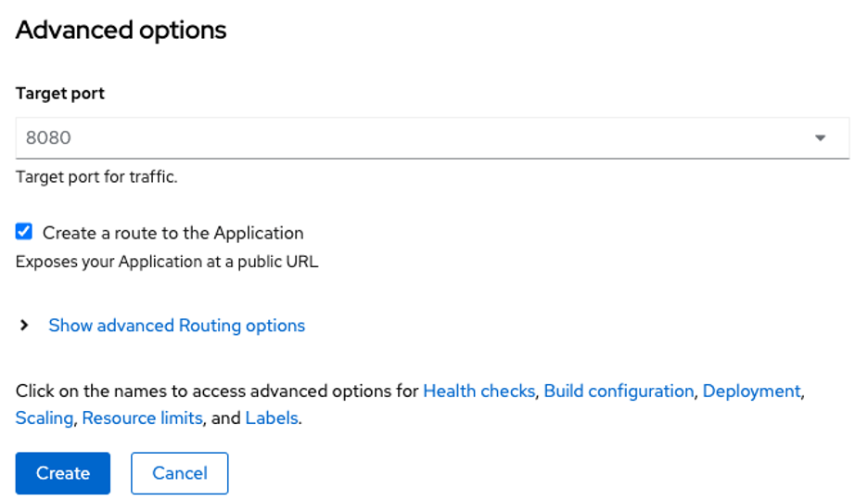Go to the Resource limits link
Screen dimensions: 868x501
(142, 418)
